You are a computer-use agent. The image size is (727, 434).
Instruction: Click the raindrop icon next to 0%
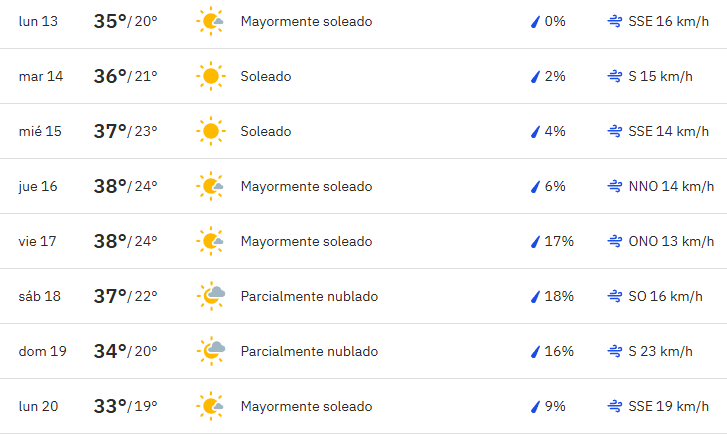[535, 22]
